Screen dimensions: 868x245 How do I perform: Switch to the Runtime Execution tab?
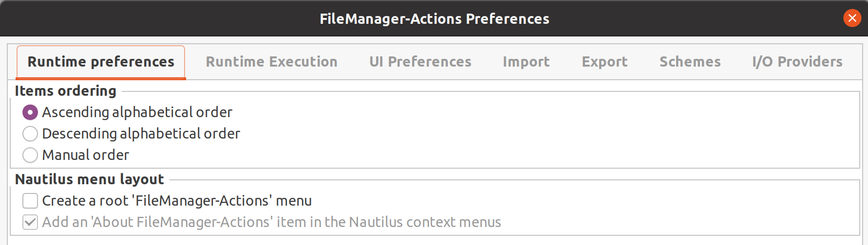click(271, 62)
